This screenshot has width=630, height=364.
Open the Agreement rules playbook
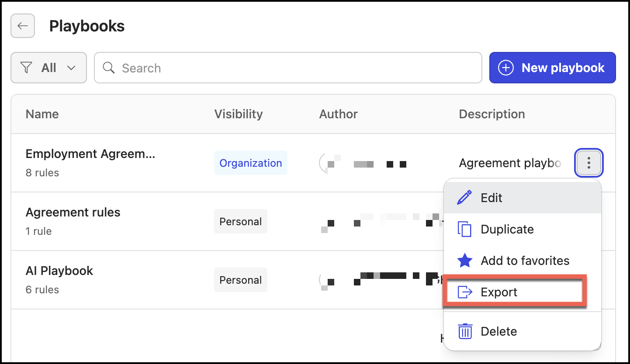coord(73,221)
